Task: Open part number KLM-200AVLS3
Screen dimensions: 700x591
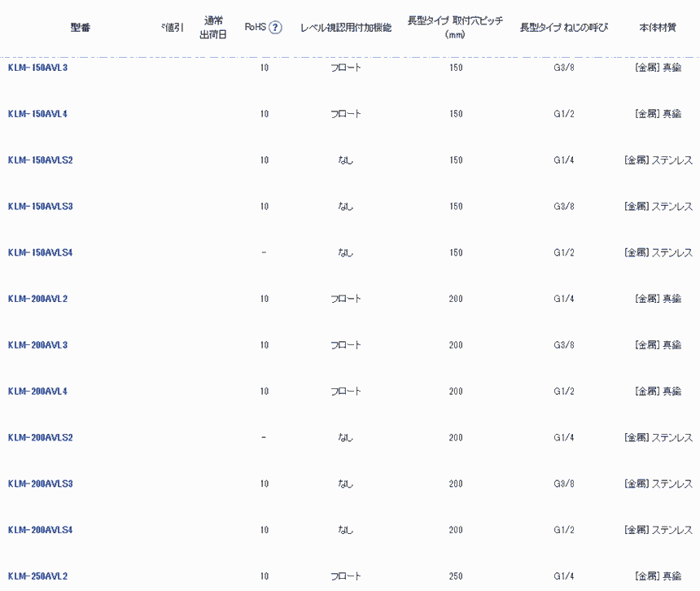Action: coord(41,484)
